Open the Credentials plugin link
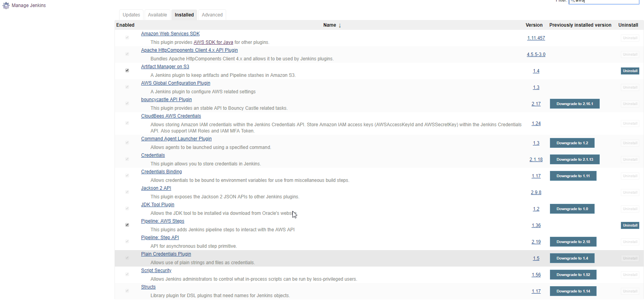644x305 pixels. tap(153, 155)
